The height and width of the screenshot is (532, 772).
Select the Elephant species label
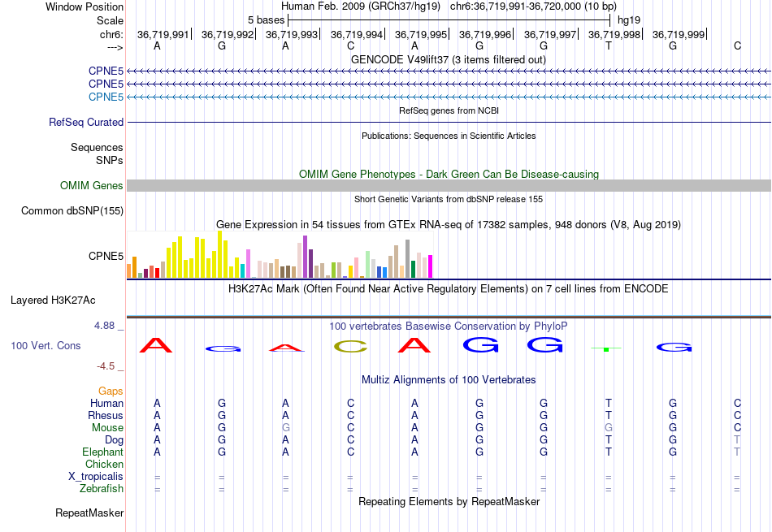(103, 452)
